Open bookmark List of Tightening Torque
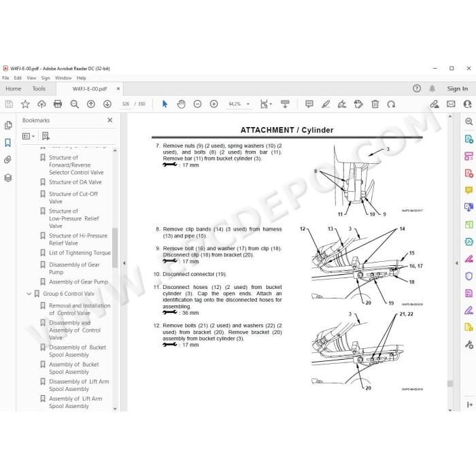This screenshot has height=476, width=476. pos(80,253)
